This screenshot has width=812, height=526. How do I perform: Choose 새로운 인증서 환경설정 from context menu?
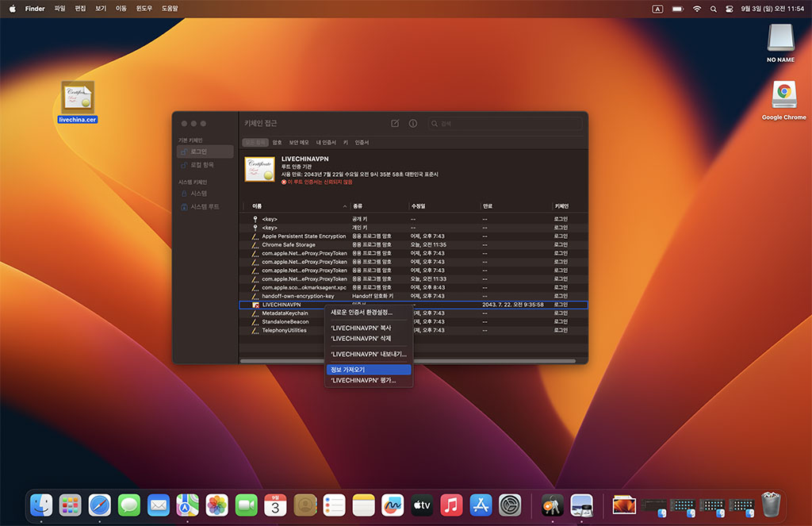click(368, 313)
